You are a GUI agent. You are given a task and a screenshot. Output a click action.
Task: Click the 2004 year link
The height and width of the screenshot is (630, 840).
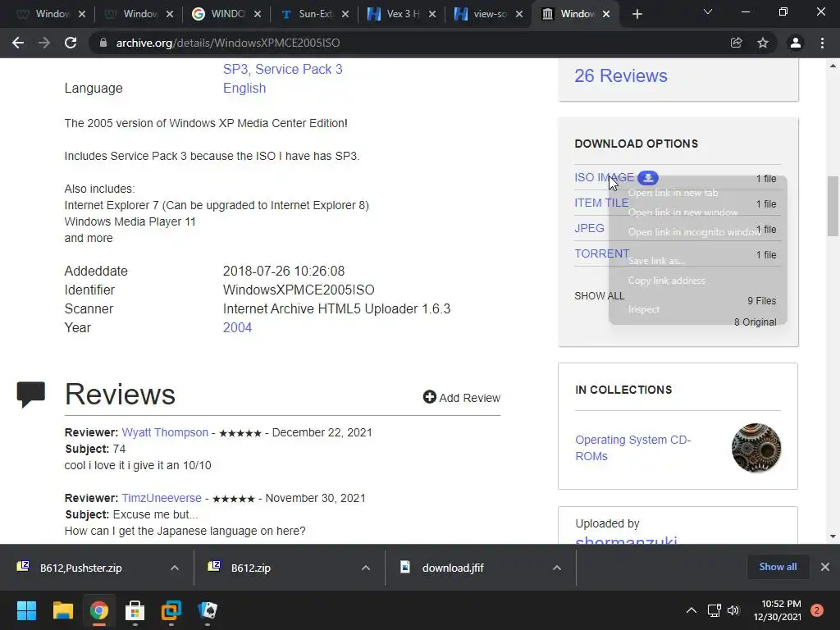(237, 328)
